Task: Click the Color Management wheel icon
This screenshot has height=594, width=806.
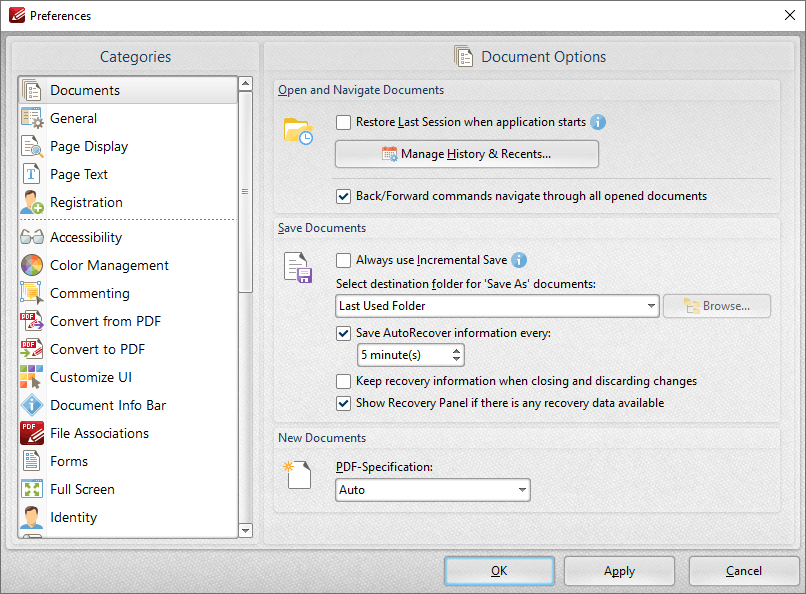Action: tap(32, 265)
